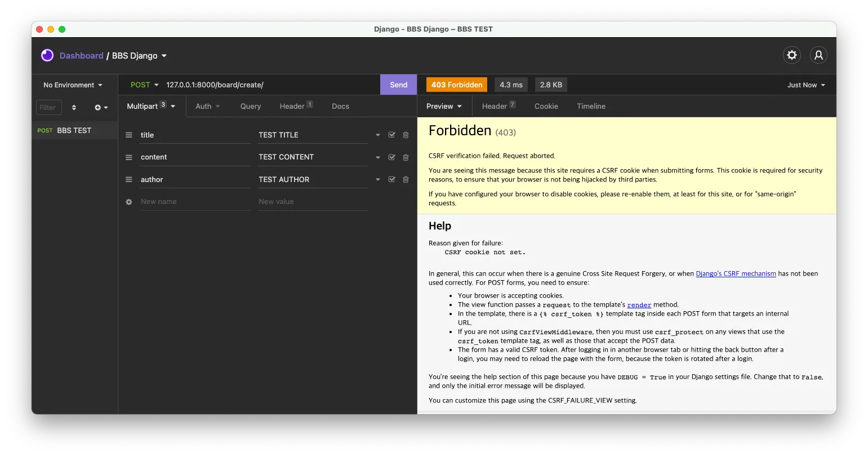Image resolution: width=868 pixels, height=456 pixels.
Task: Delete the author field with trash icon
Action: click(x=406, y=179)
